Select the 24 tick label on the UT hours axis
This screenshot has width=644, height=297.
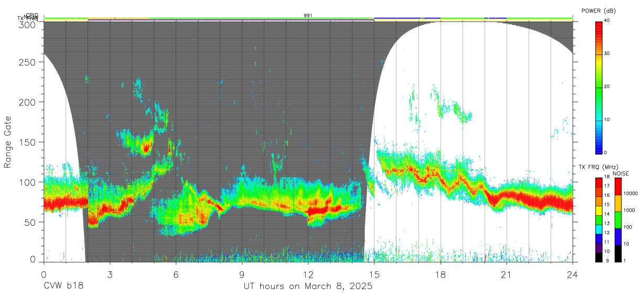[573, 274]
